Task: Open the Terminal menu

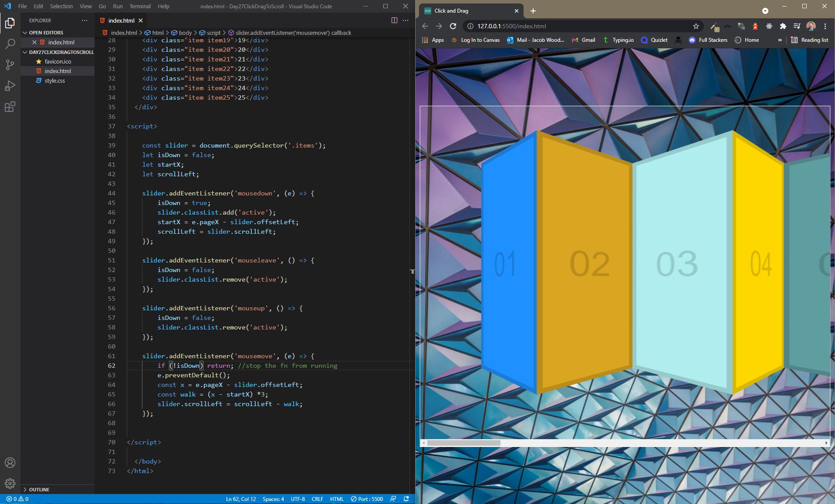Action: 140,6
